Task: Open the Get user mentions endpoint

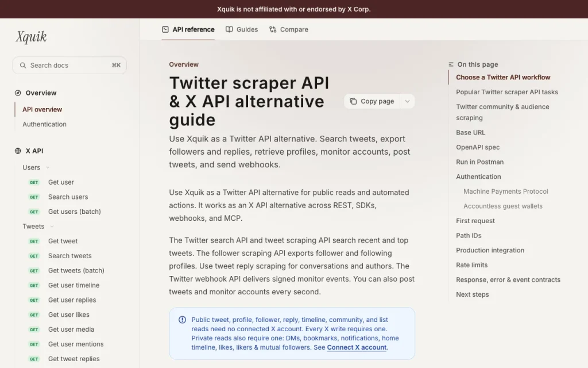Action: click(76, 344)
